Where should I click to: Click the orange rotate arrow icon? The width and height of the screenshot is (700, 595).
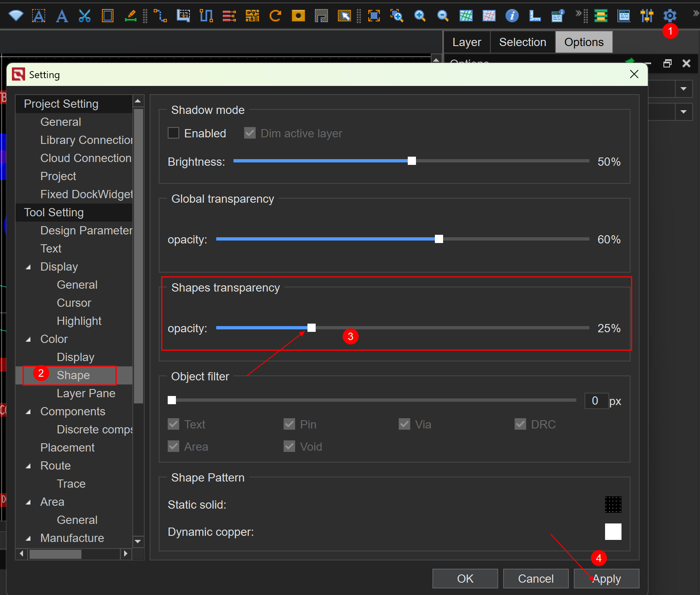275,16
